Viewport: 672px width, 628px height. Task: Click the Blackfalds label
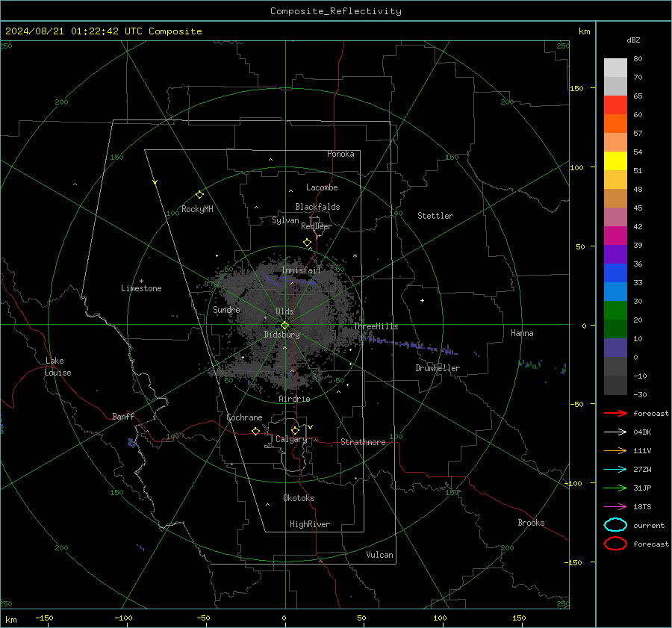pos(317,207)
